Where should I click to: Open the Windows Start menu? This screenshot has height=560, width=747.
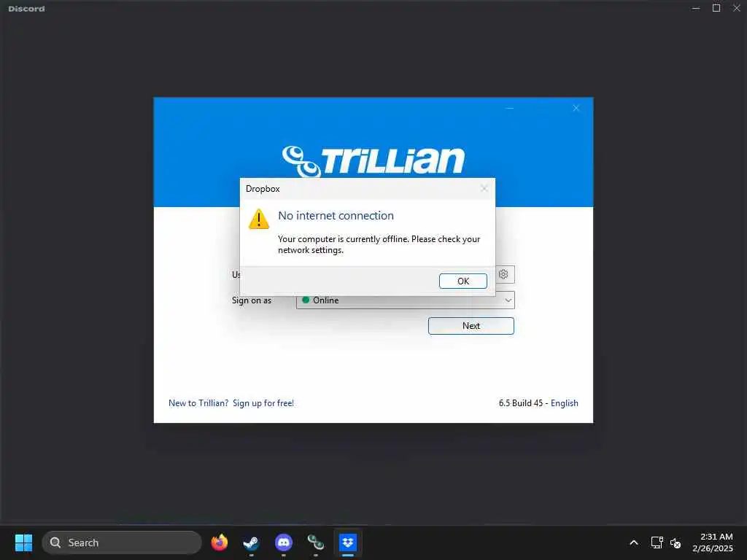pos(23,542)
